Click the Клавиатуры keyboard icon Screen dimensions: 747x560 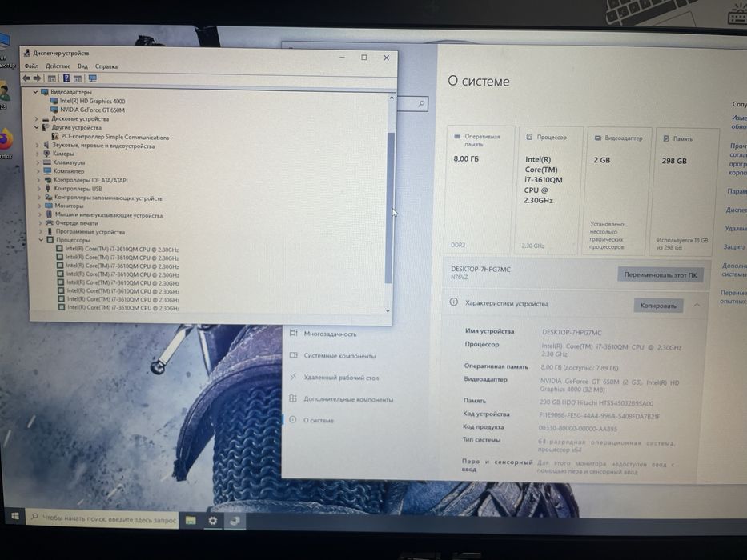[x=46, y=162]
